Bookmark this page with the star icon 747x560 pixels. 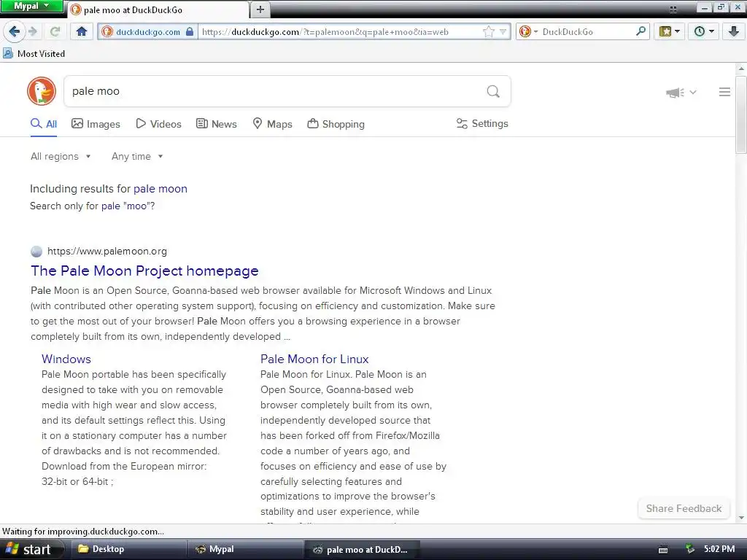488,32
